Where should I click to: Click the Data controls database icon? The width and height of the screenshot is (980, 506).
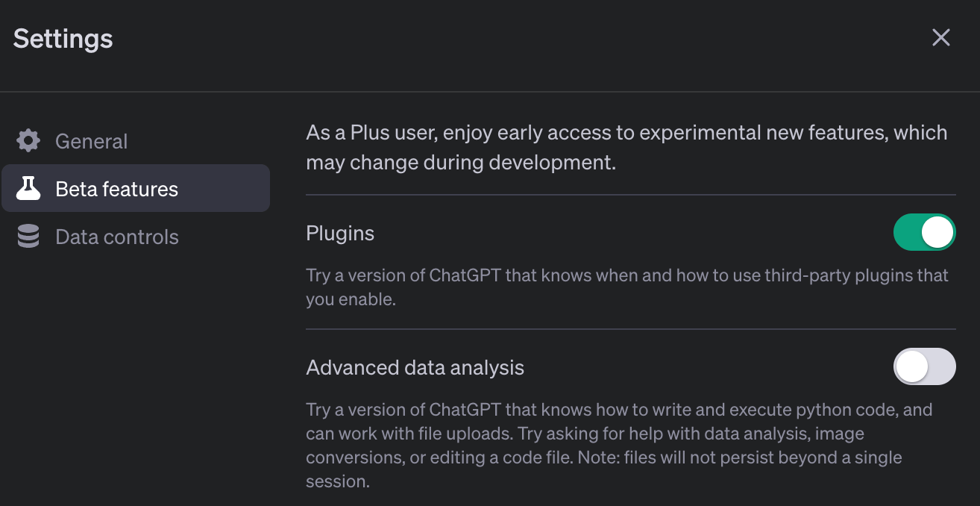click(28, 237)
